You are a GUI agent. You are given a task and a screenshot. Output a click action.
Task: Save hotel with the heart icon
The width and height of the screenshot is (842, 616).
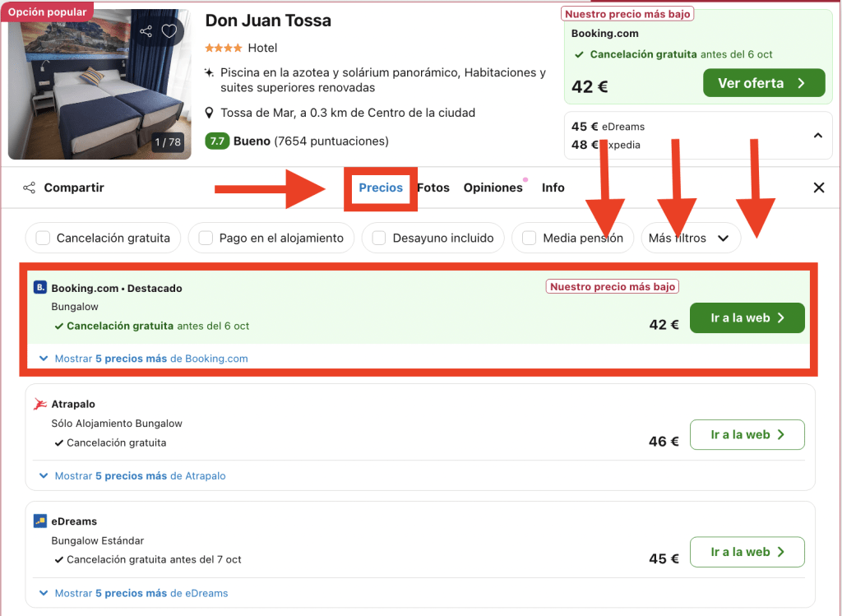click(169, 31)
